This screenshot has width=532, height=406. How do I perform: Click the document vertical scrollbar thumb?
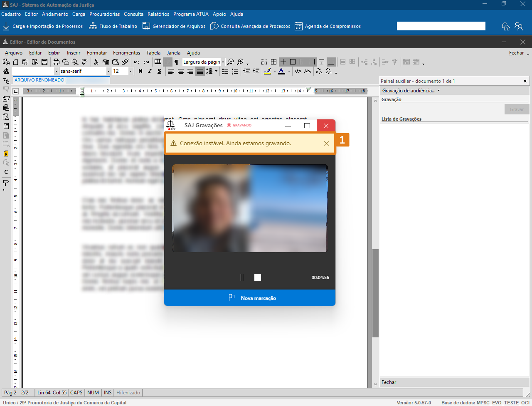[375, 293]
